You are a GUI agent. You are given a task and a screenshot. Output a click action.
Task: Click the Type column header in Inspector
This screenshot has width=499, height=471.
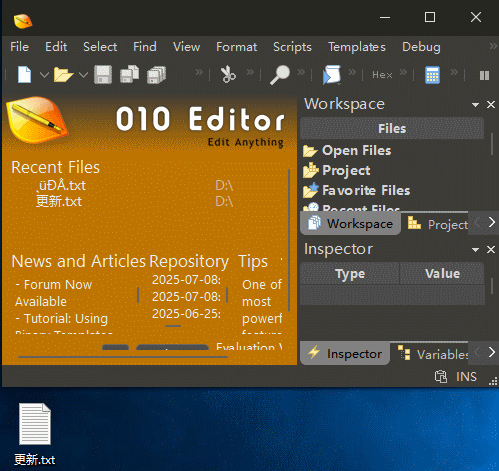pos(350,274)
